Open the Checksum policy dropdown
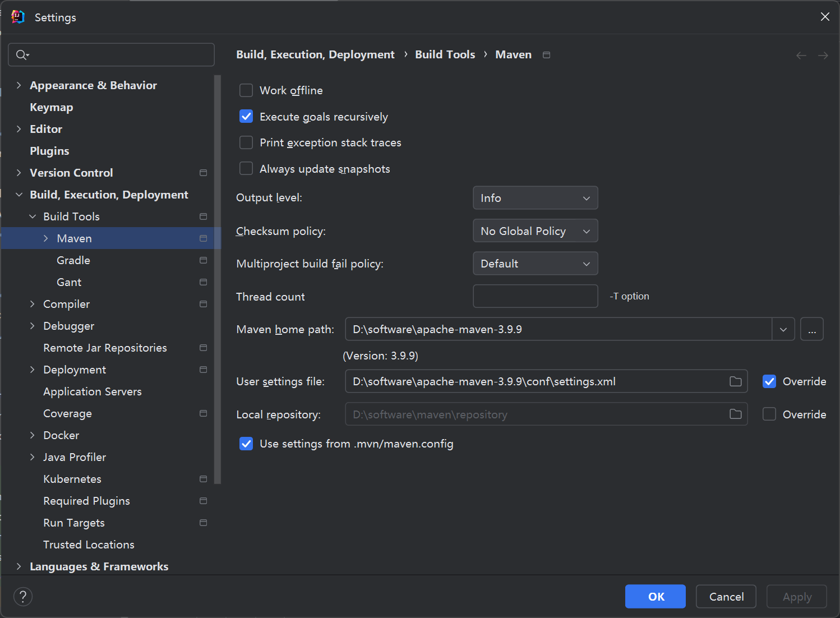 536,231
